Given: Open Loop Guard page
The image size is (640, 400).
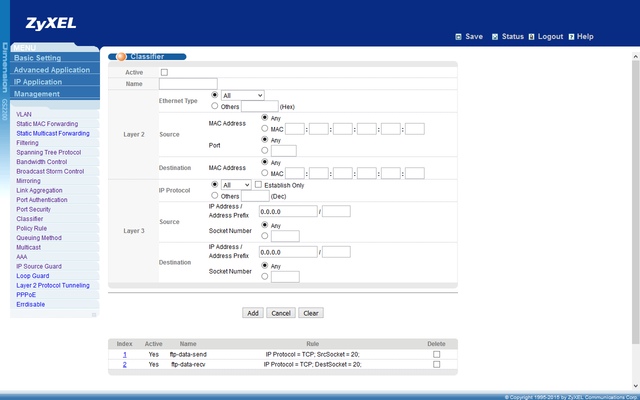Looking at the screenshot, I should click(x=33, y=276).
